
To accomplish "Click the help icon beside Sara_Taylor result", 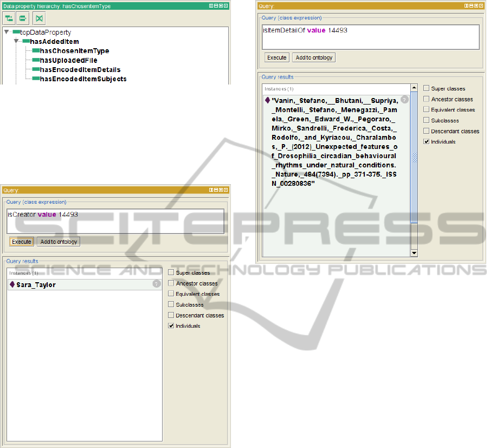I will coord(156,284).
